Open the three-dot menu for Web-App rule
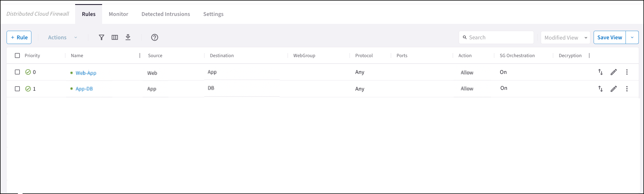The height and width of the screenshot is (194, 644). [x=627, y=72]
